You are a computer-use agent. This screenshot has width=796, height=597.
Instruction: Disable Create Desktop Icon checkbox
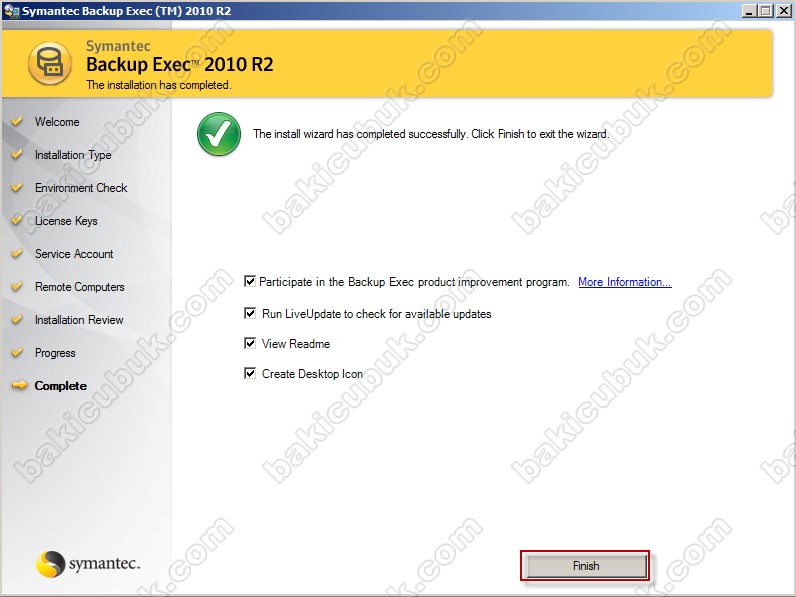pos(250,374)
